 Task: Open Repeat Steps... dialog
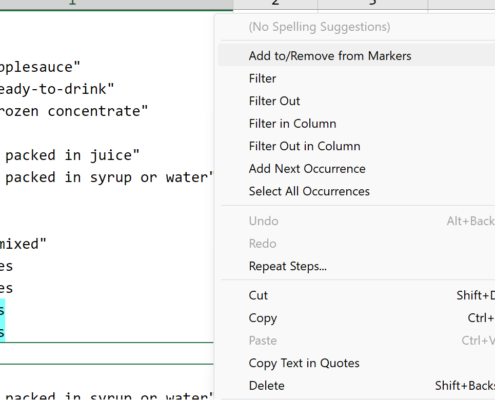[356, 266]
